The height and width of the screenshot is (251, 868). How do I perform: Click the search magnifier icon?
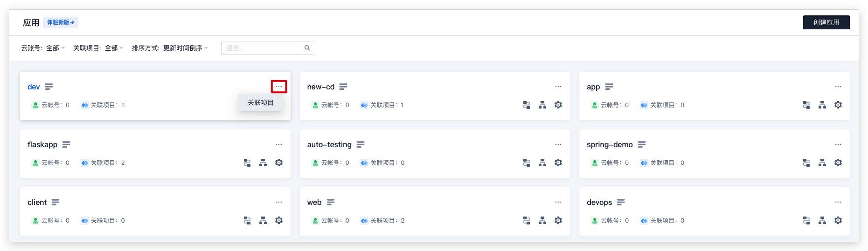pyautogui.click(x=307, y=48)
